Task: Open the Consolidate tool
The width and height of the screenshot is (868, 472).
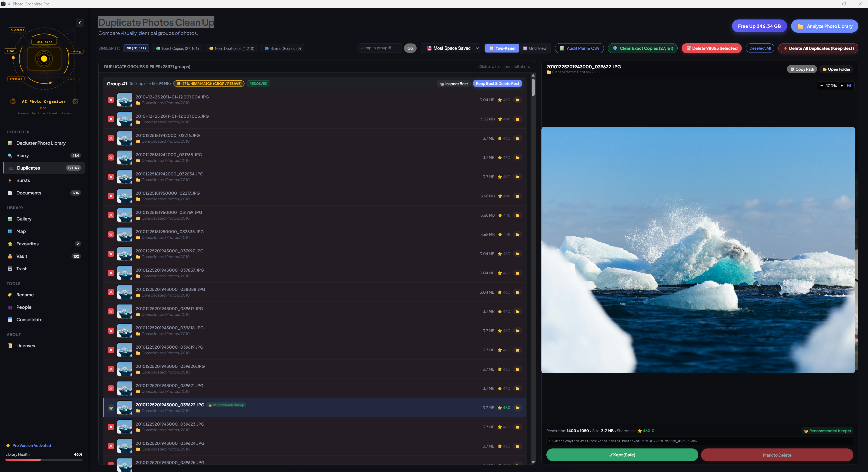Action: coord(44,320)
